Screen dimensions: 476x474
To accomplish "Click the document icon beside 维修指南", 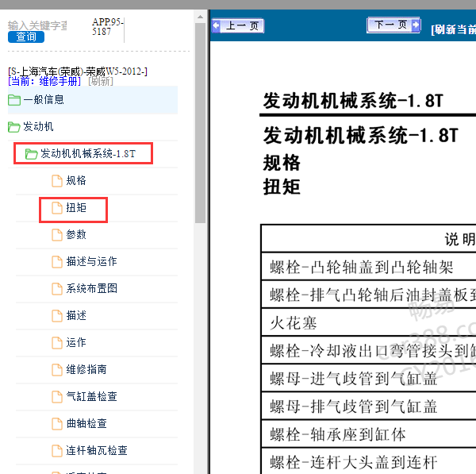I will (57, 370).
